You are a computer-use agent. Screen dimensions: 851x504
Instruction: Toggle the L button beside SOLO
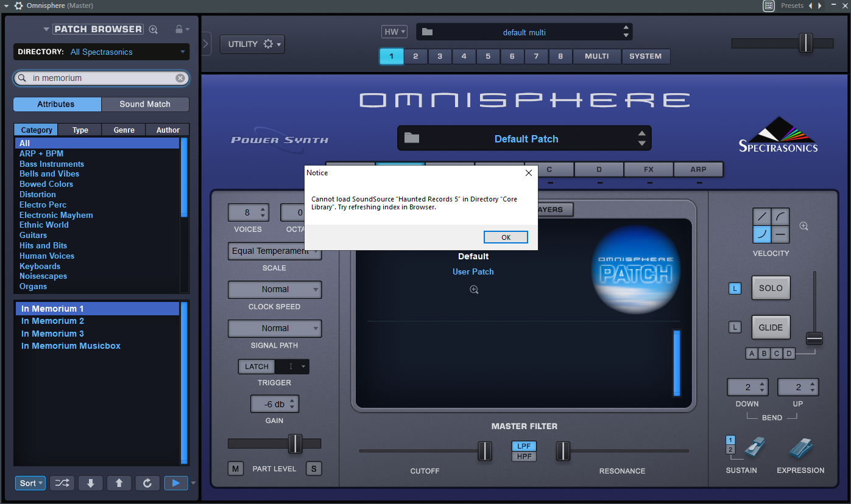coord(735,289)
